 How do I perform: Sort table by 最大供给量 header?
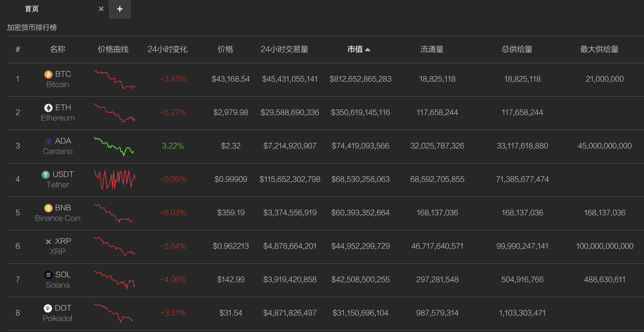599,49
